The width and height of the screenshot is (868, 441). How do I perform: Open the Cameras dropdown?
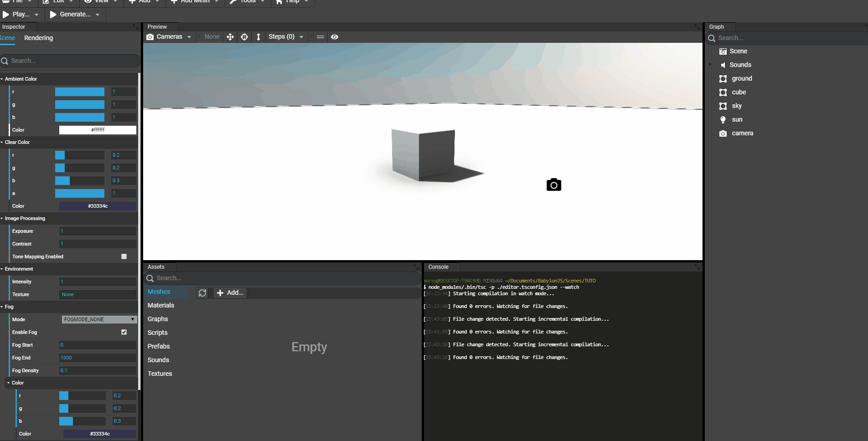[169, 37]
